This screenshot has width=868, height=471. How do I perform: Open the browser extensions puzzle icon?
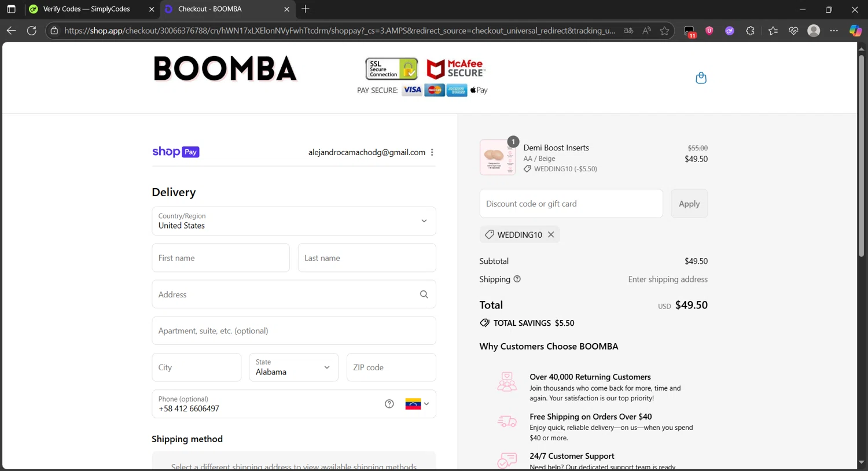point(751,31)
